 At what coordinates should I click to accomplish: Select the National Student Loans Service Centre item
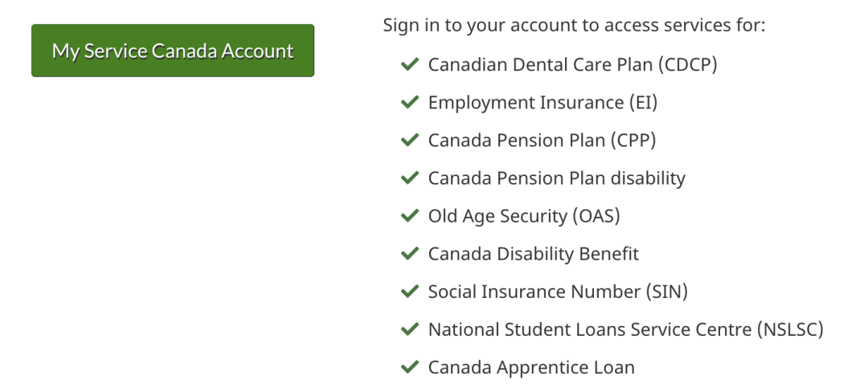625,329
